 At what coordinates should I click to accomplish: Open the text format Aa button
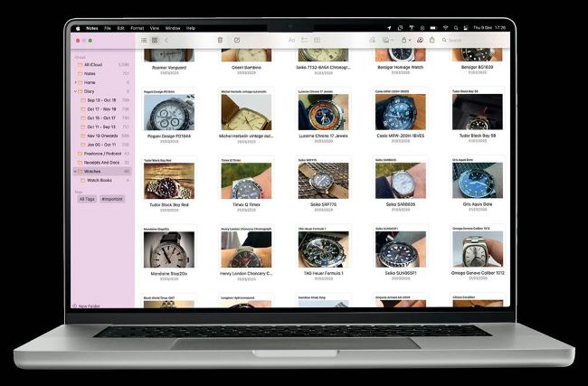[x=292, y=40]
